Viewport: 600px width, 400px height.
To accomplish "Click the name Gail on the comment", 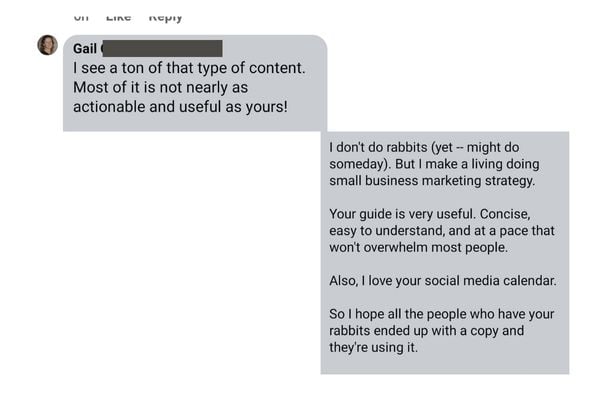I will (x=84, y=49).
